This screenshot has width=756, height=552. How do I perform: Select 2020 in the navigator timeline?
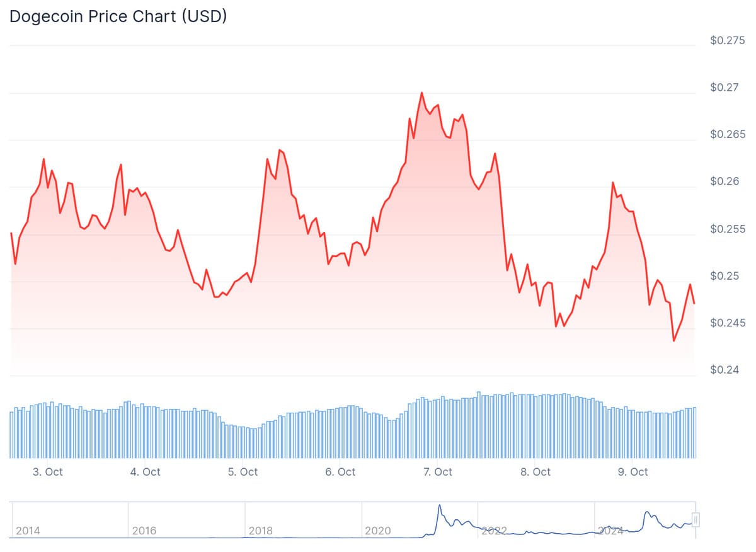(x=377, y=531)
